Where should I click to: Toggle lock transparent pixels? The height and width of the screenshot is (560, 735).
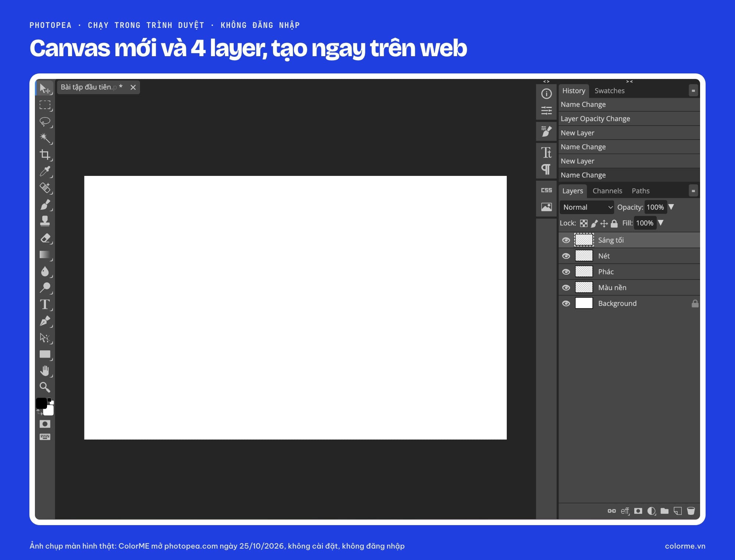pos(584,223)
